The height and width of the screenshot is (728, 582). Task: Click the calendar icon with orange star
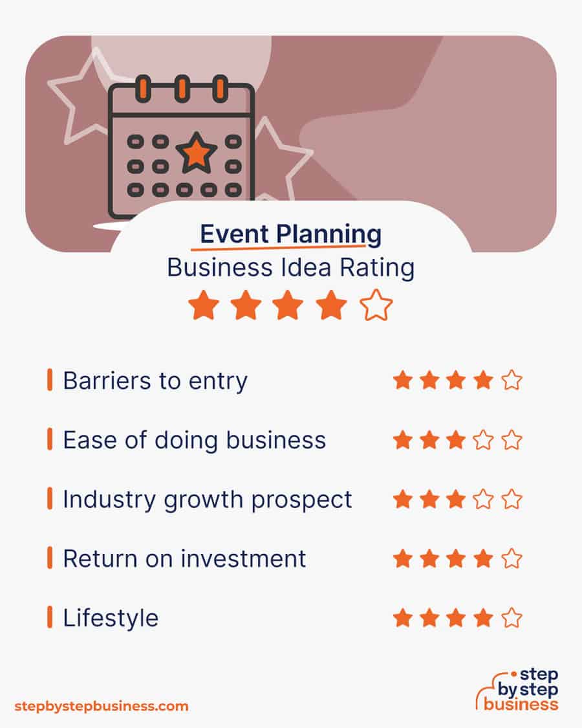pos(181,146)
